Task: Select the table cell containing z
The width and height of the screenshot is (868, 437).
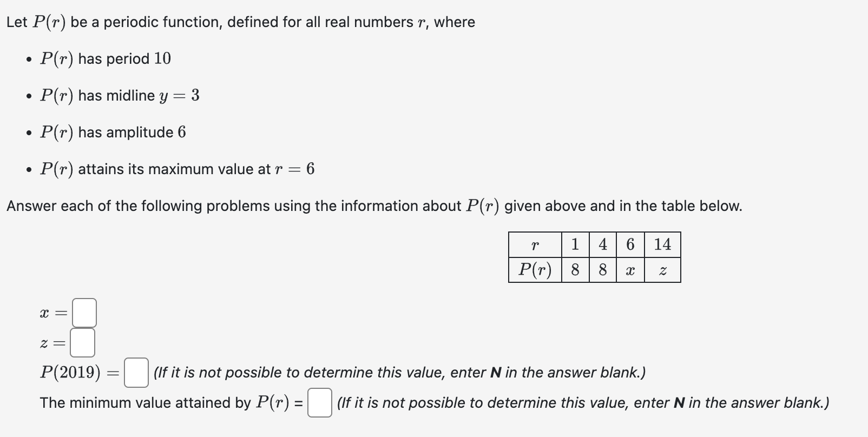Action: pyautogui.click(x=662, y=270)
